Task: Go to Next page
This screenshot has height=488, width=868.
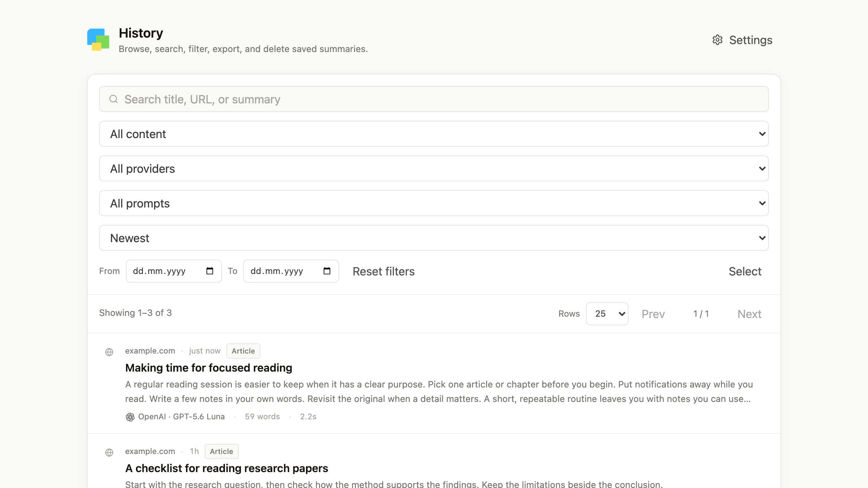Action: point(749,314)
